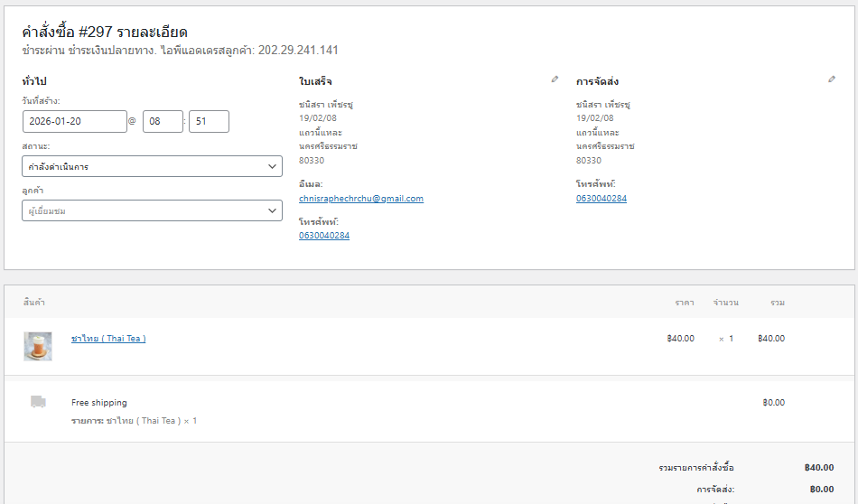Expand the ลูกค้า customer dropdown
This screenshot has height=504, width=858.
click(x=152, y=210)
